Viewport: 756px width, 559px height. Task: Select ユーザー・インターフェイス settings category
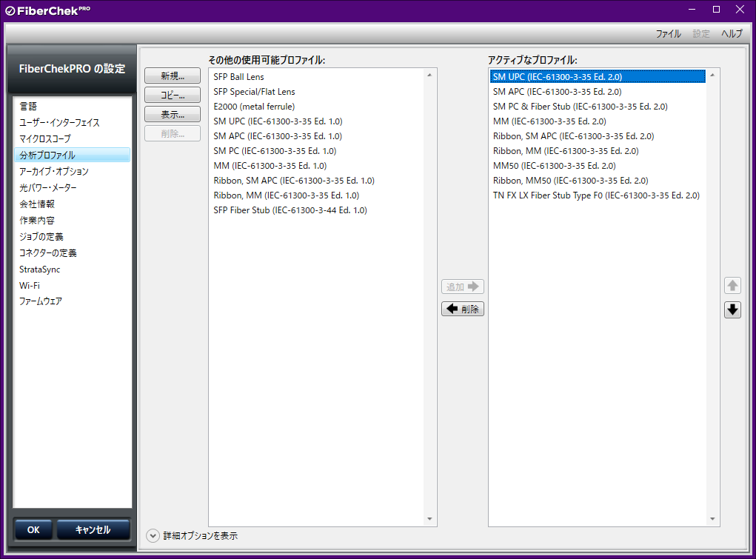point(73,122)
